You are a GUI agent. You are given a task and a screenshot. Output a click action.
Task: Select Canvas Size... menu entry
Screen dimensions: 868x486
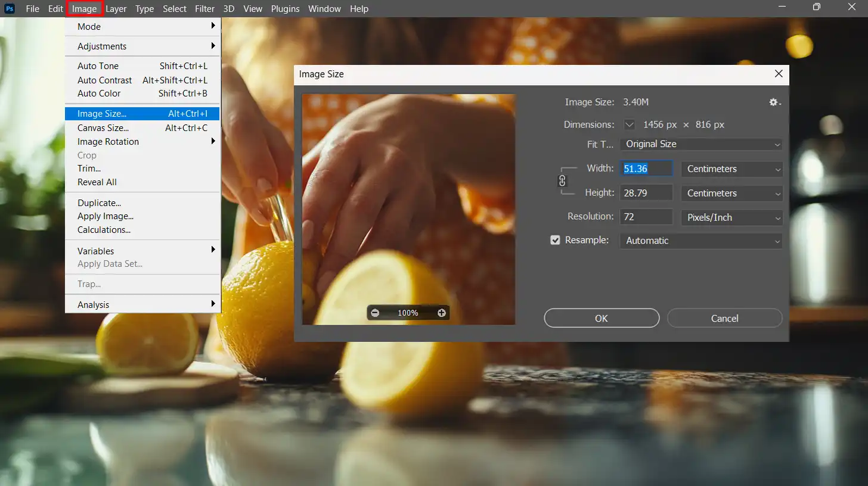point(142,128)
